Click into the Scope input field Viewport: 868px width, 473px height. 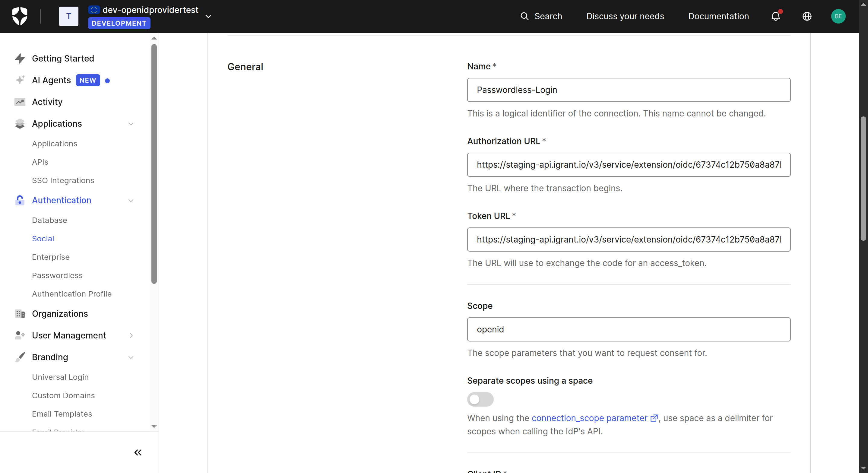pyautogui.click(x=629, y=329)
